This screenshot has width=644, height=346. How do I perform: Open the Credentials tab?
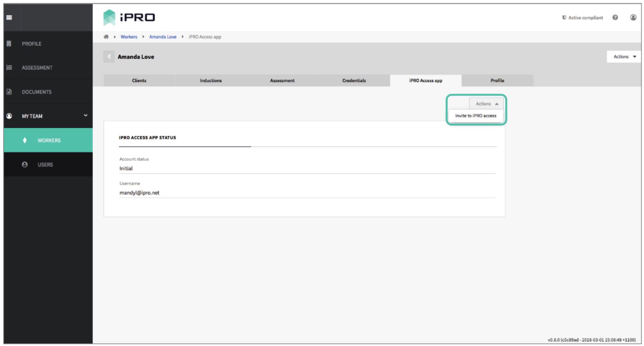(354, 80)
